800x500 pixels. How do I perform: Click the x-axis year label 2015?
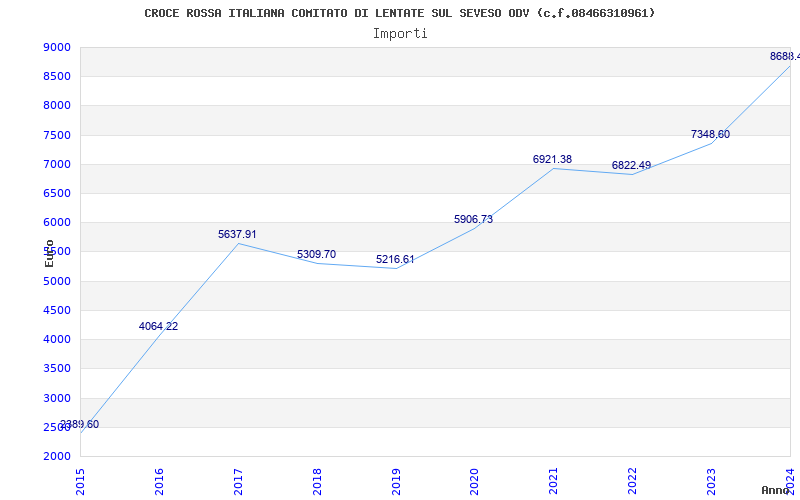coord(80,482)
